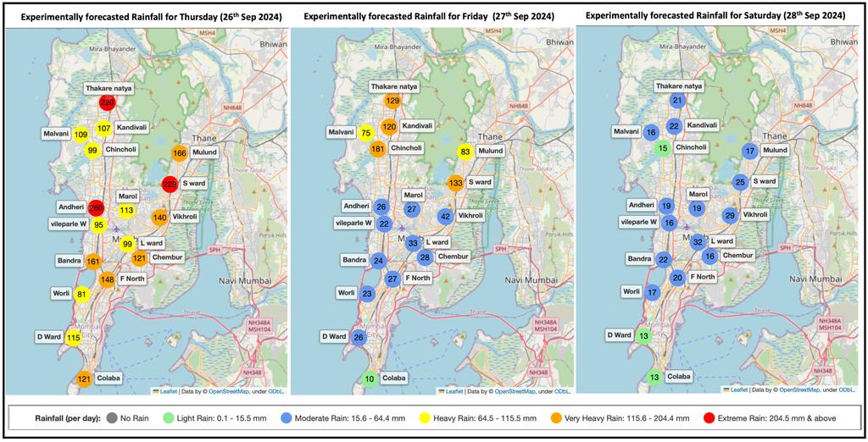Click Friday's Malvani marker showing 75

click(x=365, y=133)
